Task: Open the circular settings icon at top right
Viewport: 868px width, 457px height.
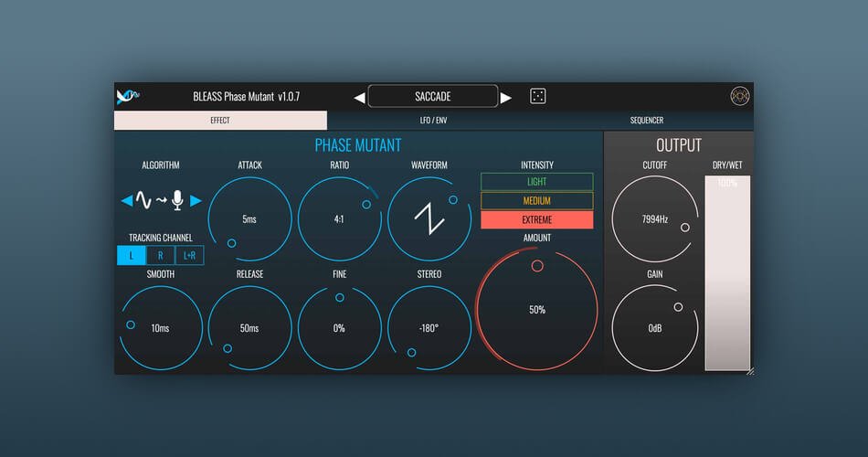Action: (x=739, y=96)
